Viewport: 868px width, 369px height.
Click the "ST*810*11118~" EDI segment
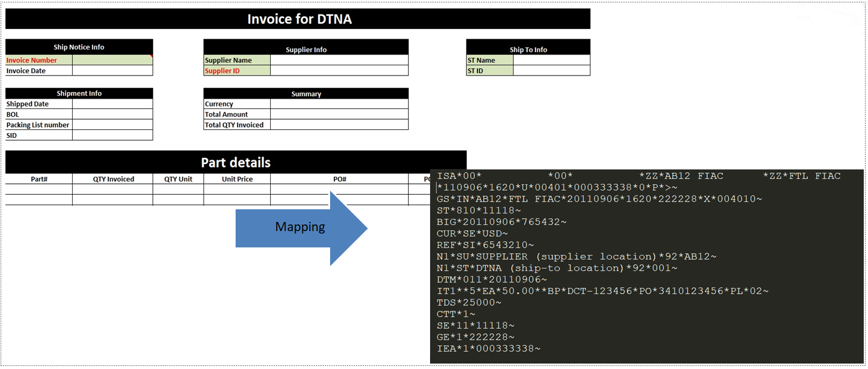[479, 211]
